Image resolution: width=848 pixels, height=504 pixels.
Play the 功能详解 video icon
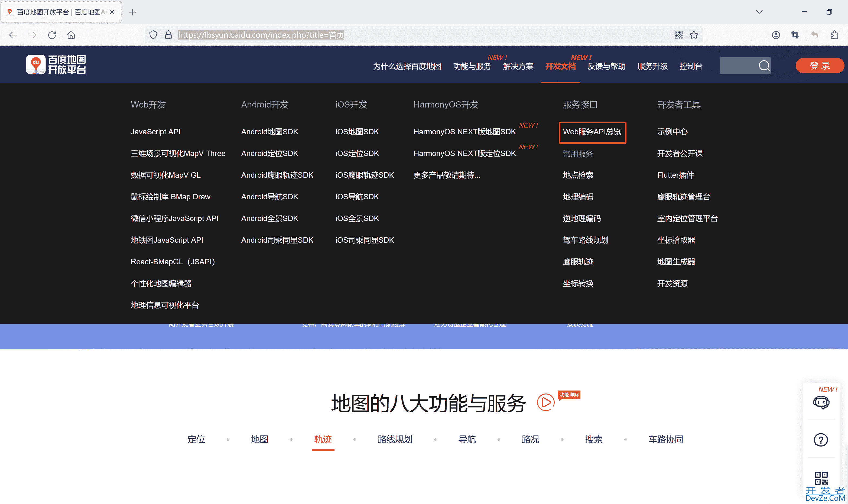[x=545, y=402]
